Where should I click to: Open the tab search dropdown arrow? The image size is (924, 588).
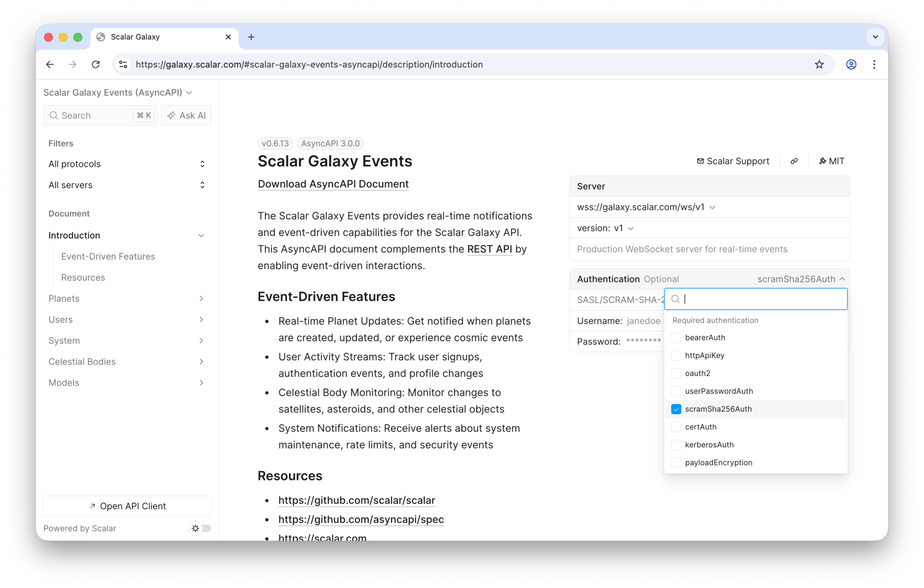pos(875,37)
